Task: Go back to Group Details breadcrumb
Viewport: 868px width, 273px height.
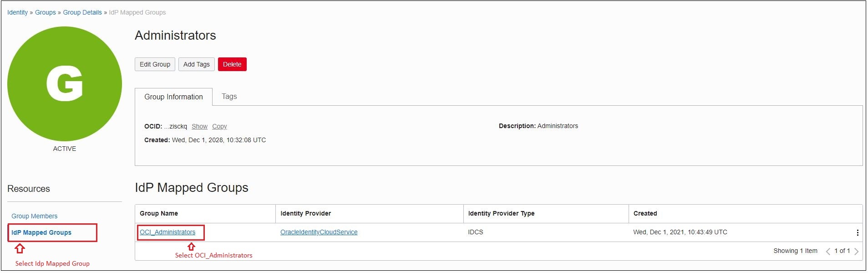Action: pos(82,12)
